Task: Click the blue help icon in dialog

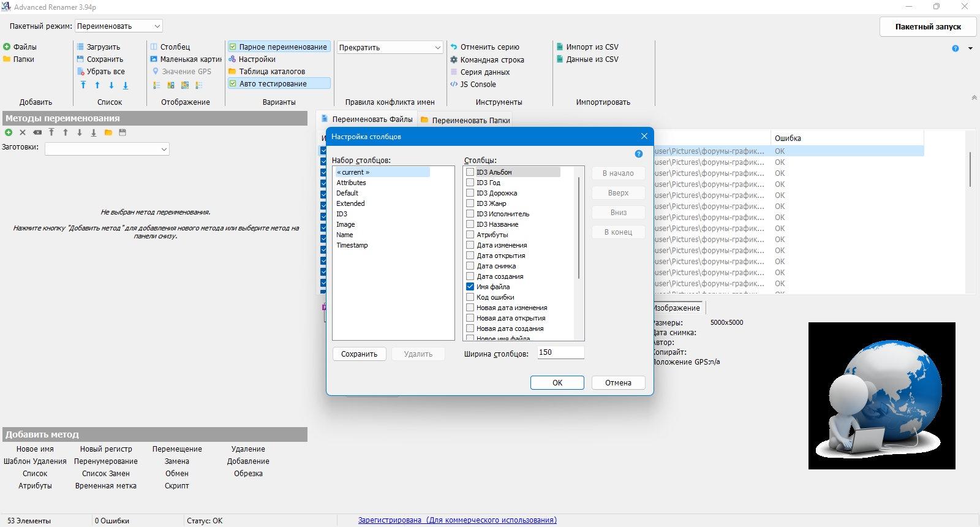Action: pos(638,154)
